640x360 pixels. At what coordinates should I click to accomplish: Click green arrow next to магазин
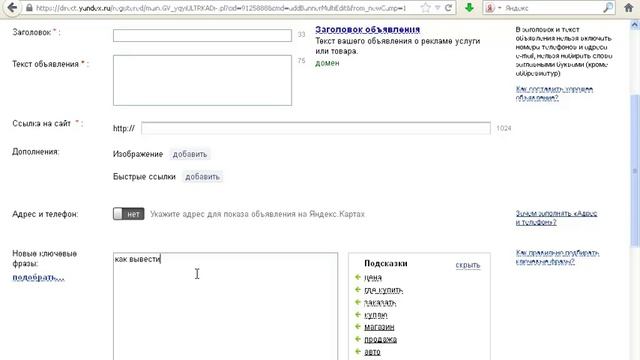pos(358,326)
